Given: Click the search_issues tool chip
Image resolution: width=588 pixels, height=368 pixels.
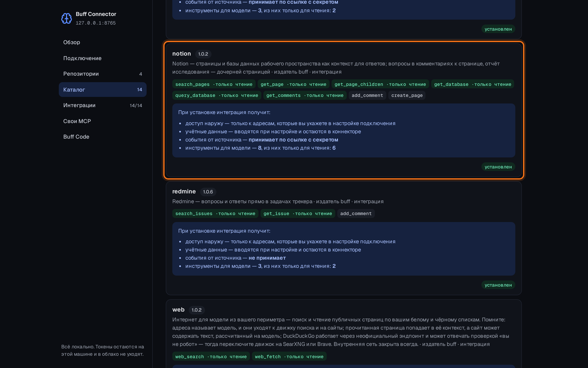Looking at the screenshot, I should point(215,213).
